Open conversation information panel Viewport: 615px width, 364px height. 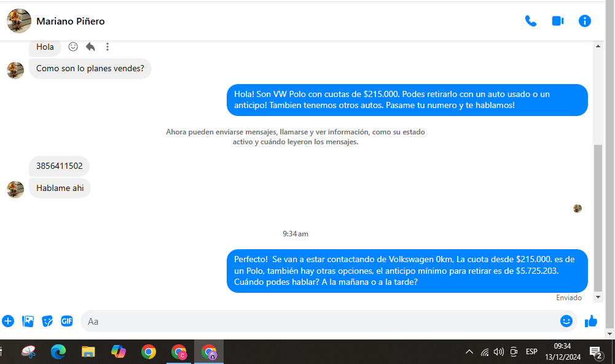584,21
